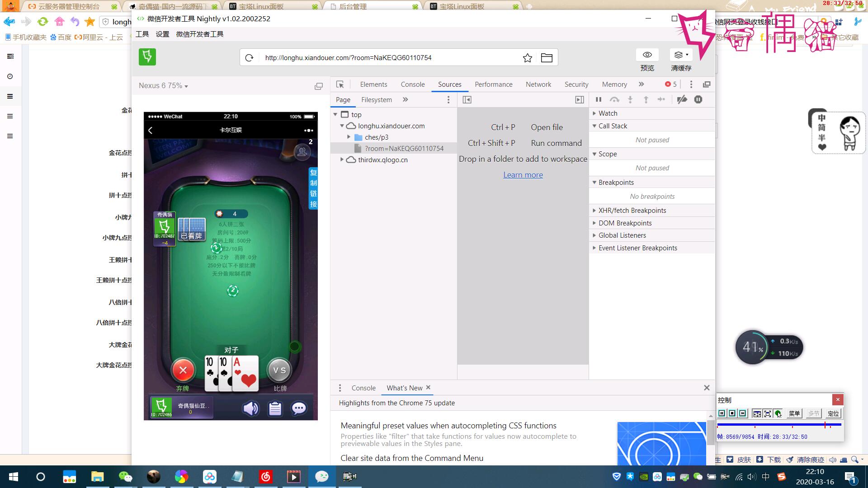This screenshot has width=868, height=488.
Task: Toggle the navigator sidebar hide icon
Action: (467, 100)
